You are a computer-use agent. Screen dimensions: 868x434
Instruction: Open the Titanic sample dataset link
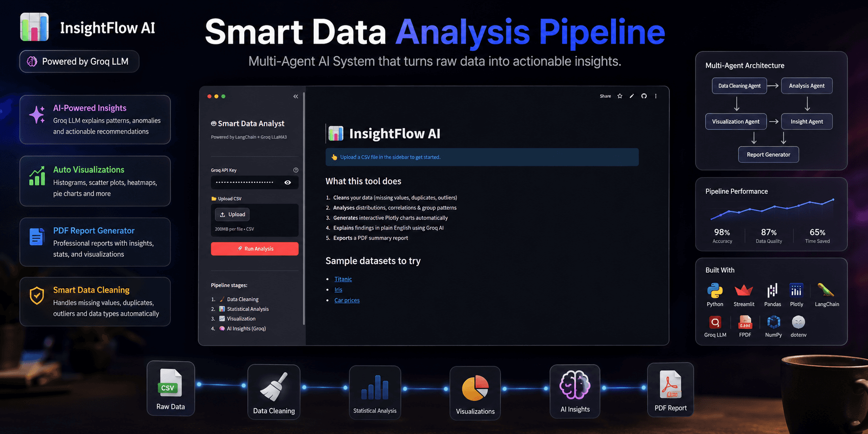point(343,279)
